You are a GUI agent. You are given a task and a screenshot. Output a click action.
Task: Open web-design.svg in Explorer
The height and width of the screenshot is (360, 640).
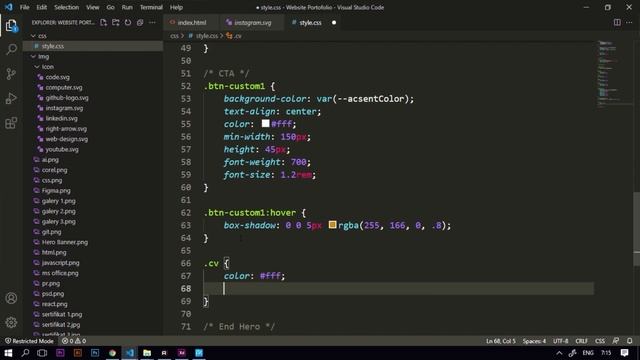coord(67,139)
